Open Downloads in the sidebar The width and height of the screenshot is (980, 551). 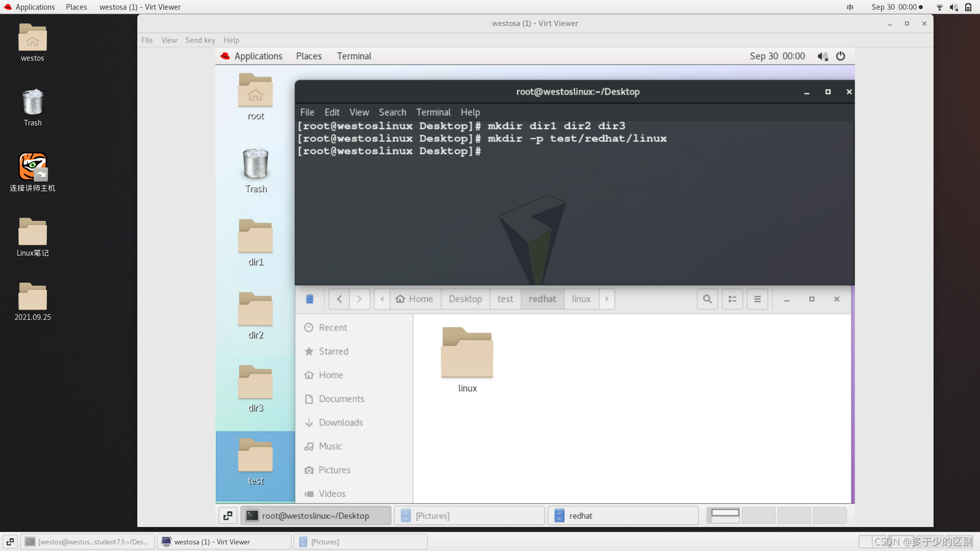click(x=340, y=422)
